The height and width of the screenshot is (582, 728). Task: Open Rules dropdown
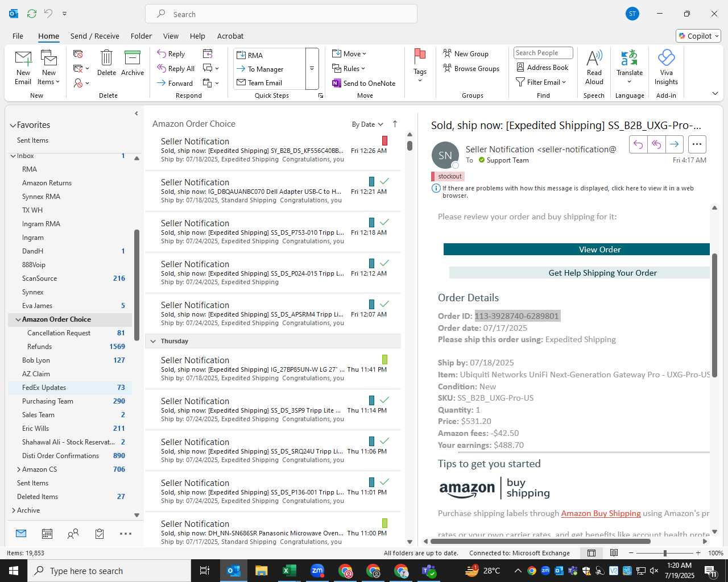point(349,68)
